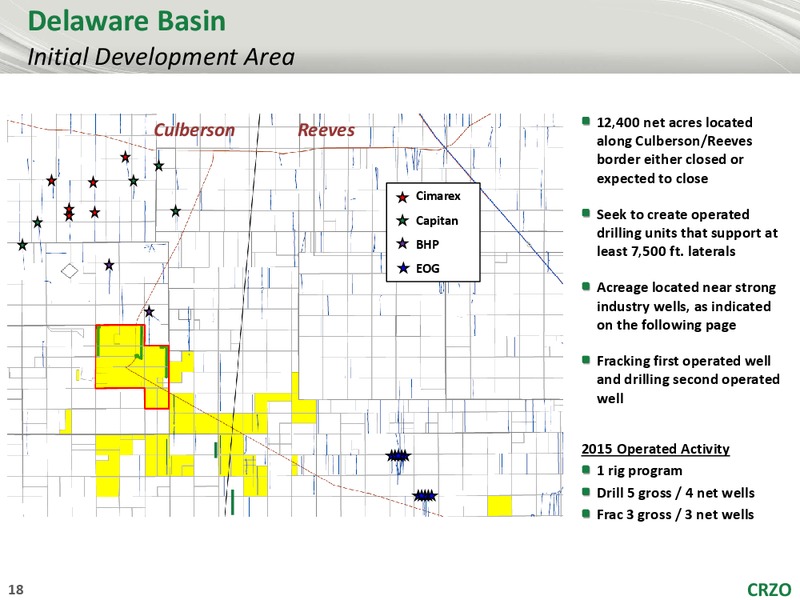This screenshot has width=800, height=600.
Task: Click the 'Capitan' legend label
Action: coord(437,221)
